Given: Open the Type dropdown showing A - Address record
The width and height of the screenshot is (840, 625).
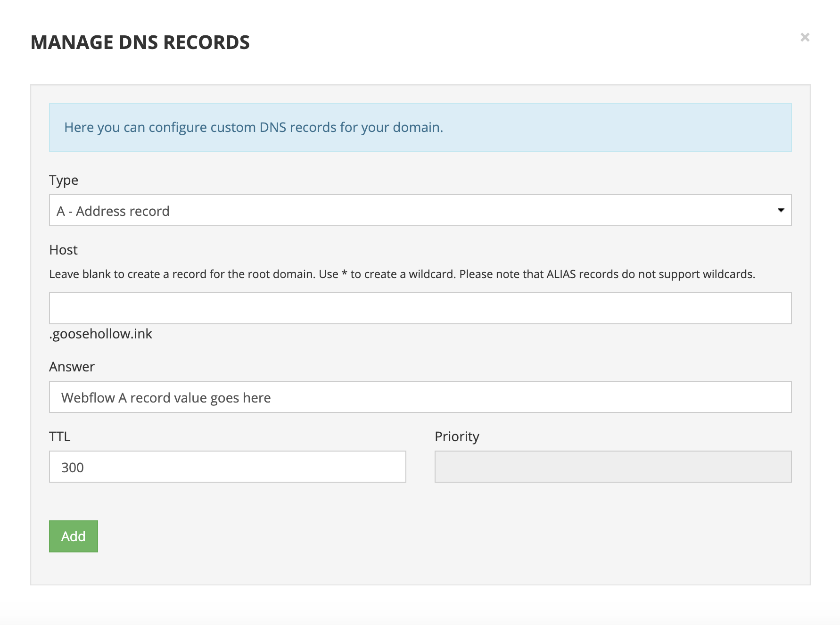Looking at the screenshot, I should point(420,210).
